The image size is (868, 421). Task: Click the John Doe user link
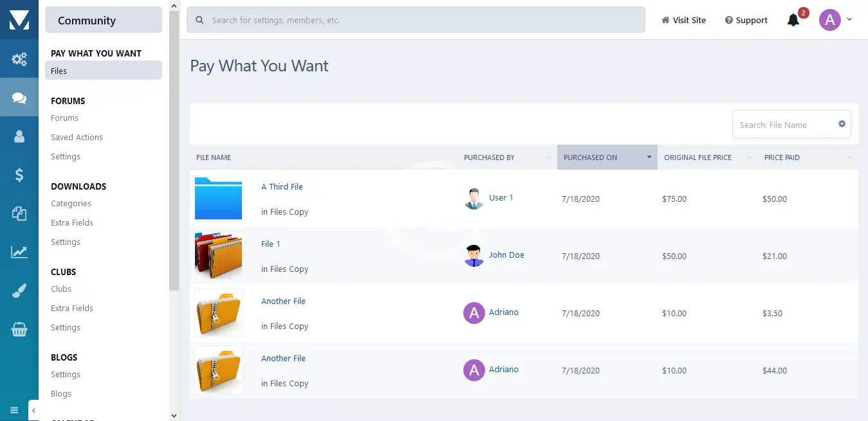[x=506, y=255]
